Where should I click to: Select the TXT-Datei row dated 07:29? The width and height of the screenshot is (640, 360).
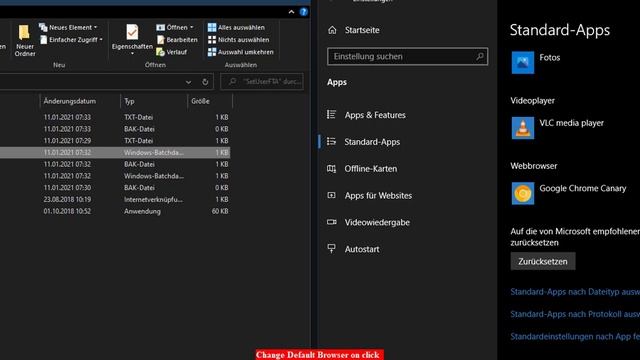(115, 140)
